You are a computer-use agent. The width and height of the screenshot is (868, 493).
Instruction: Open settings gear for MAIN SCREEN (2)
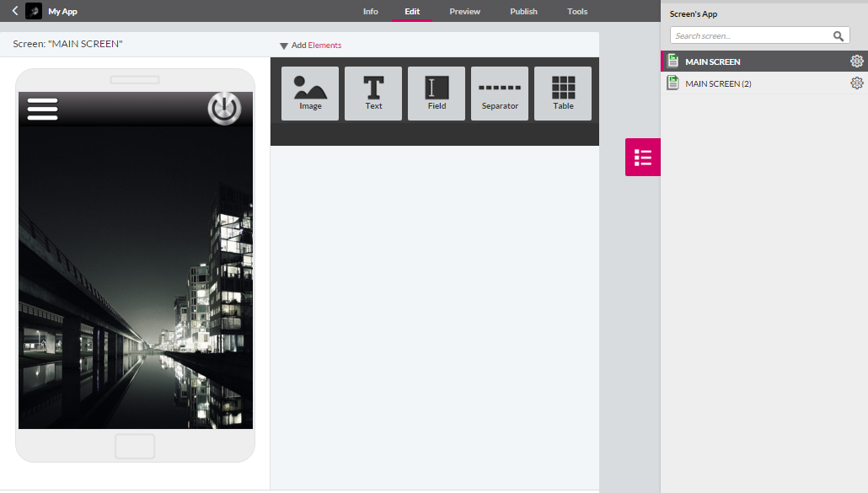[x=856, y=83]
